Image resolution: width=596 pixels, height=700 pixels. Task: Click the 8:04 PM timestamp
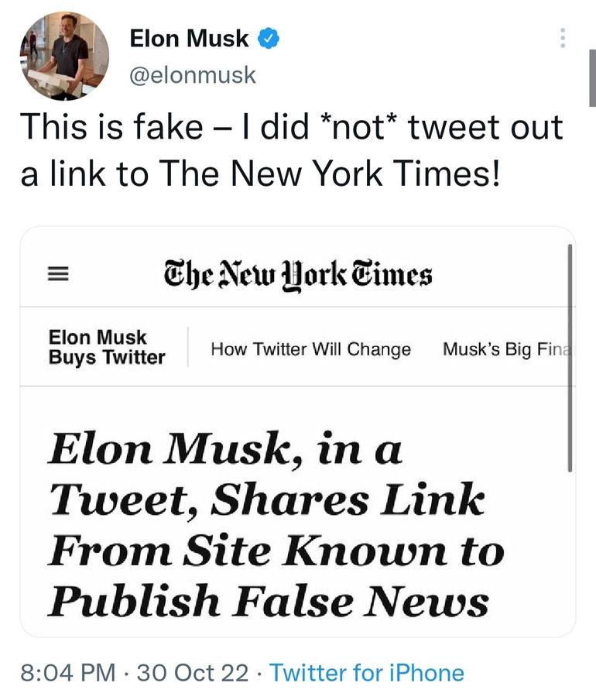pos(67,672)
